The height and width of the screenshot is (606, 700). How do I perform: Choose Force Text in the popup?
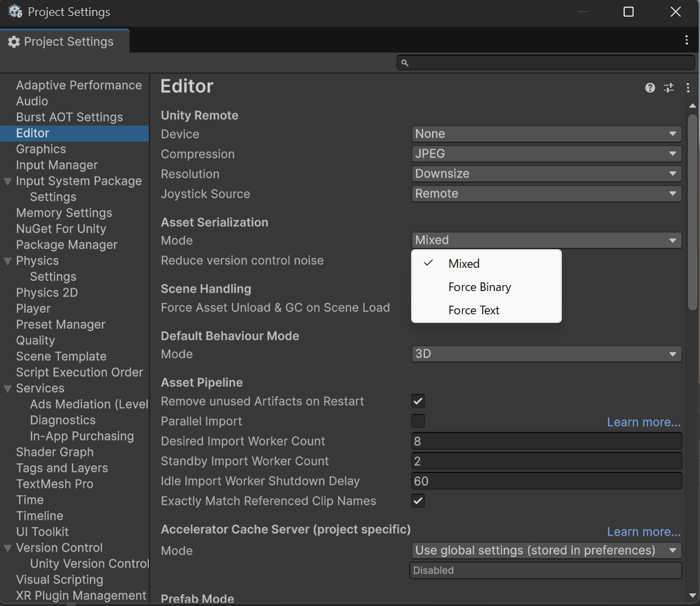486,310
